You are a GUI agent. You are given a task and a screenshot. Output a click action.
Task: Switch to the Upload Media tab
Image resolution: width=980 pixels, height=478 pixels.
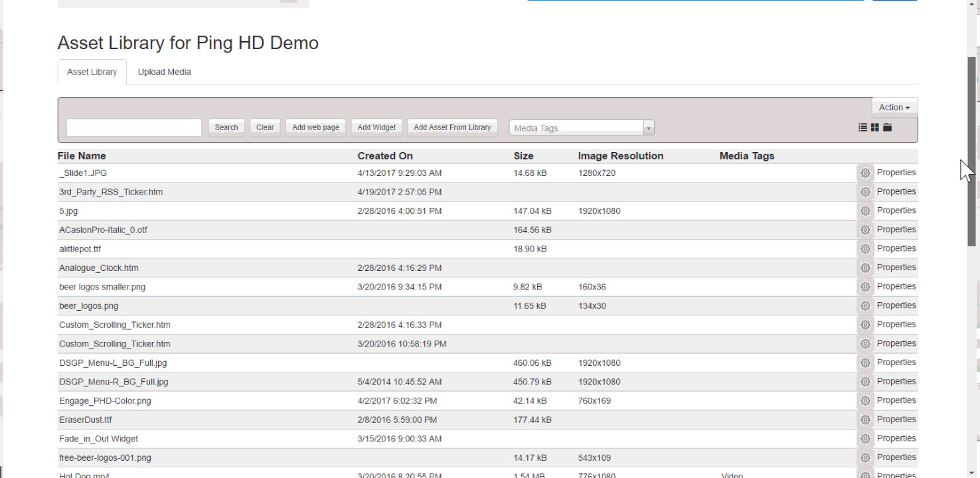pyautogui.click(x=164, y=72)
